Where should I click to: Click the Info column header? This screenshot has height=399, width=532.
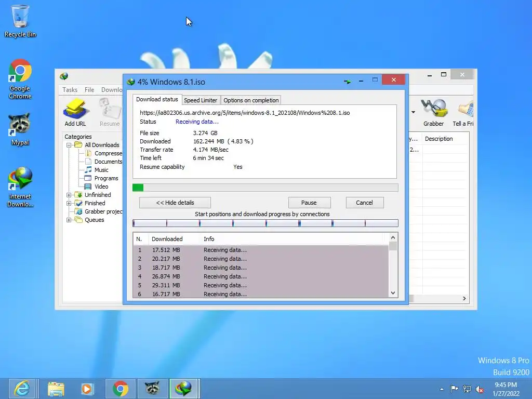click(x=294, y=239)
